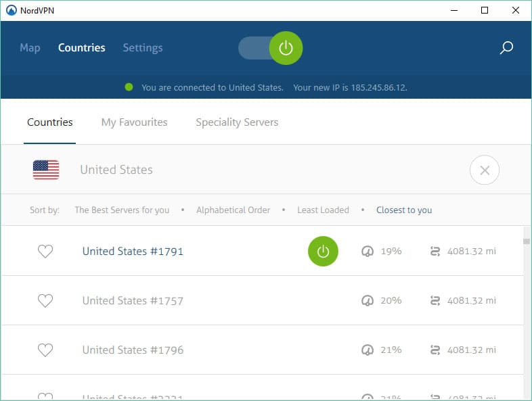
Task: Close the United States country filter
Action: [485, 170]
